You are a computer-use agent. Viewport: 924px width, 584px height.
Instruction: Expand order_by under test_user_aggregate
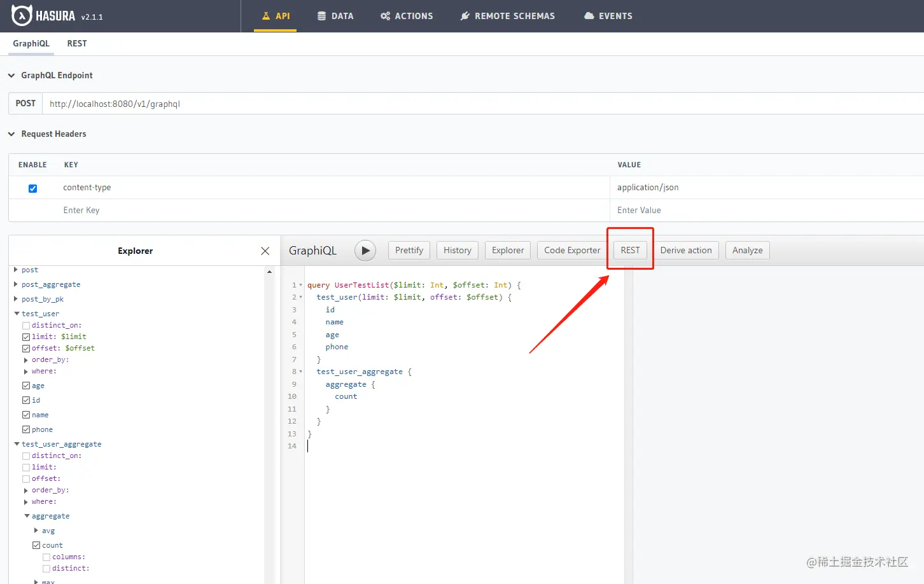(x=26, y=490)
